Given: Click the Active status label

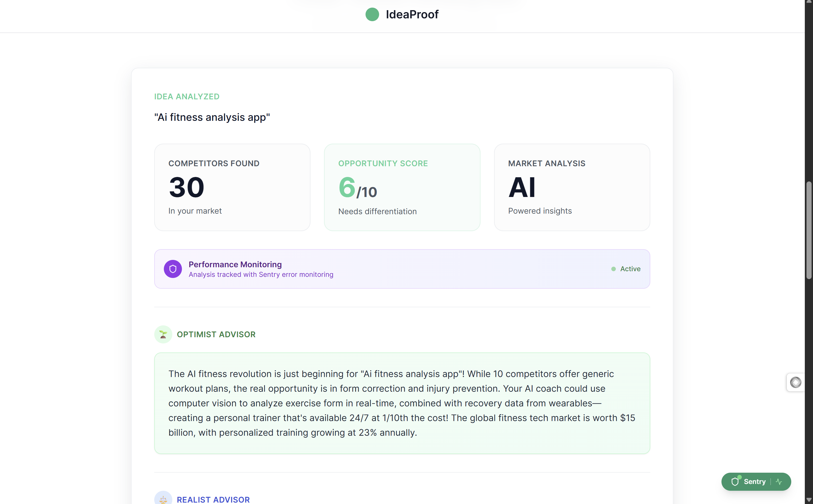Looking at the screenshot, I should 630,269.
